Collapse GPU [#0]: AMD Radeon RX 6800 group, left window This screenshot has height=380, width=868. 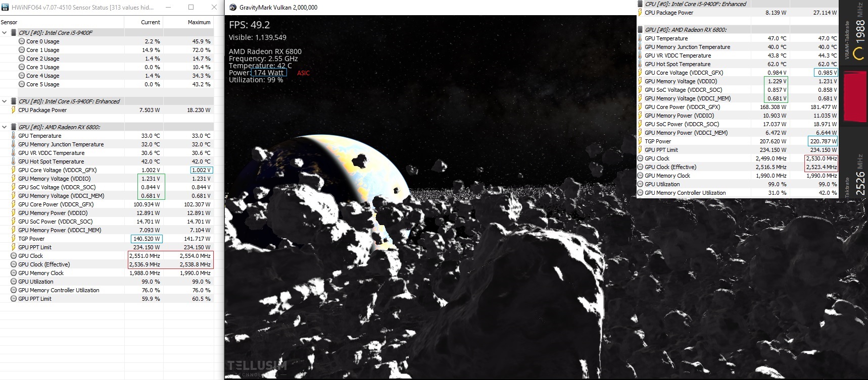[x=5, y=127]
